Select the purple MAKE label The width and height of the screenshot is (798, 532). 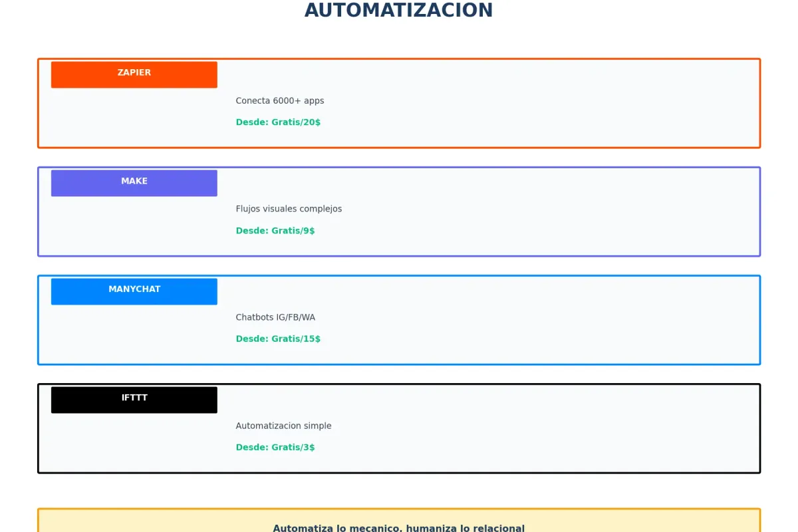click(x=134, y=183)
